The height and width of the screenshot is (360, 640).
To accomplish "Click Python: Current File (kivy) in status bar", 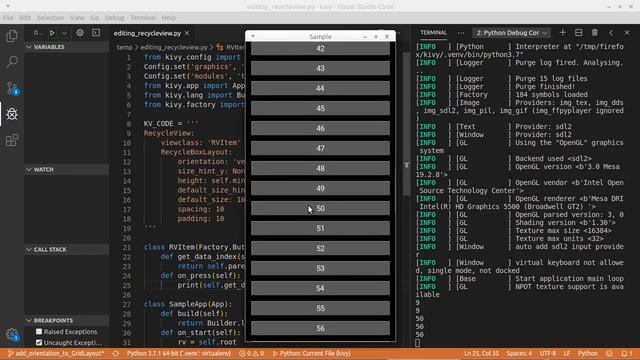I will [x=311, y=353].
